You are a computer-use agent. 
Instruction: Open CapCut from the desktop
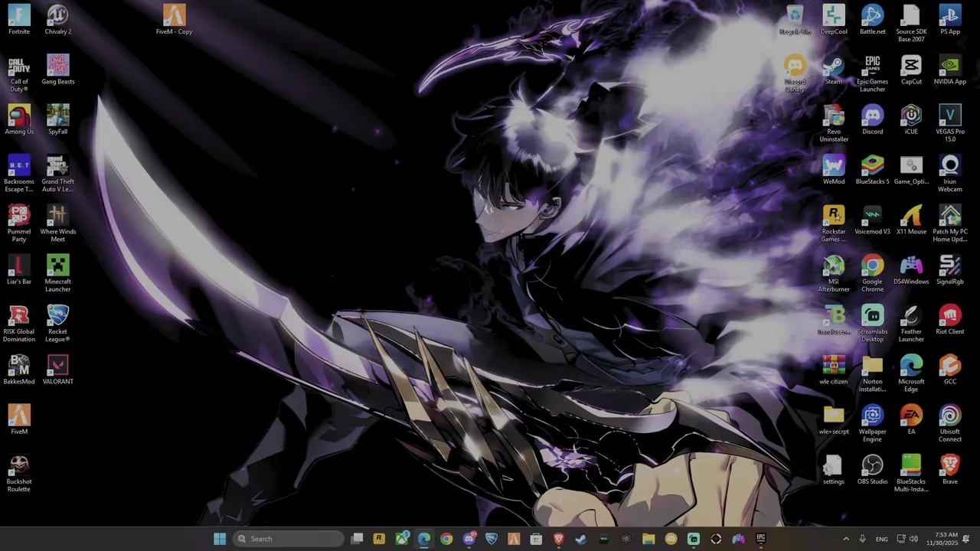click(x=911, y=70)
